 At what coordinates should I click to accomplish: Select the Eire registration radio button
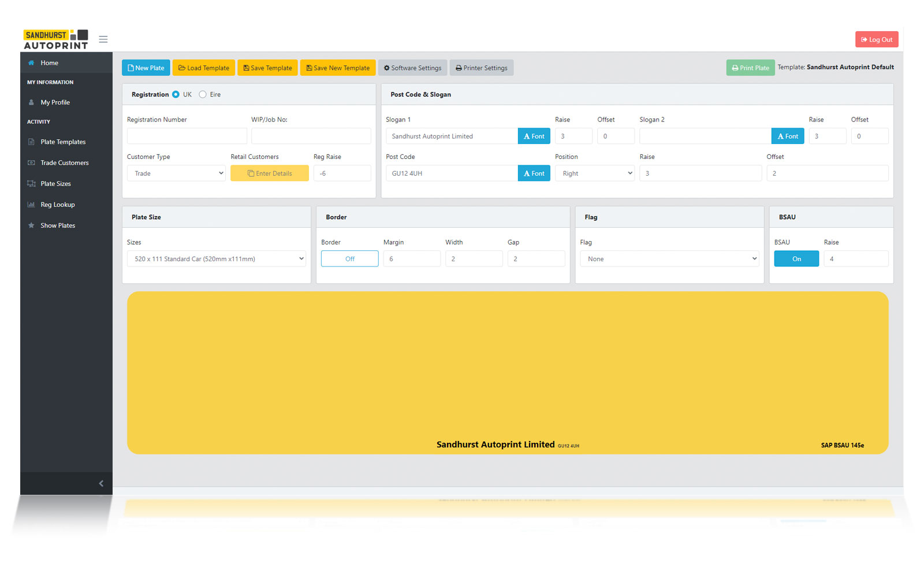[x=203, y=94]
